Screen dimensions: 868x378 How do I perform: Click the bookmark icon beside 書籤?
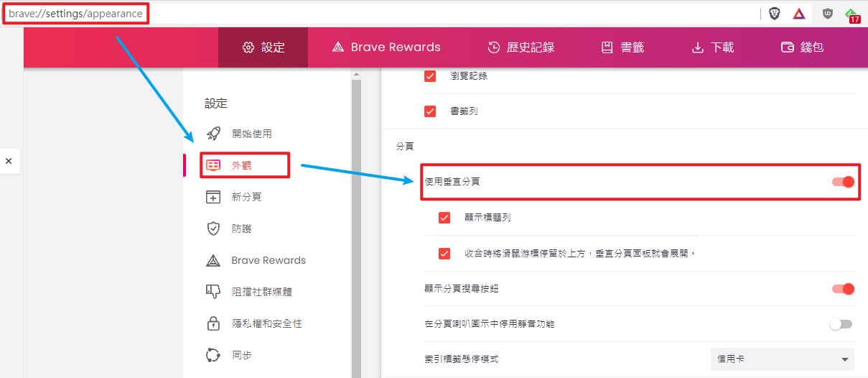[607, 47]
